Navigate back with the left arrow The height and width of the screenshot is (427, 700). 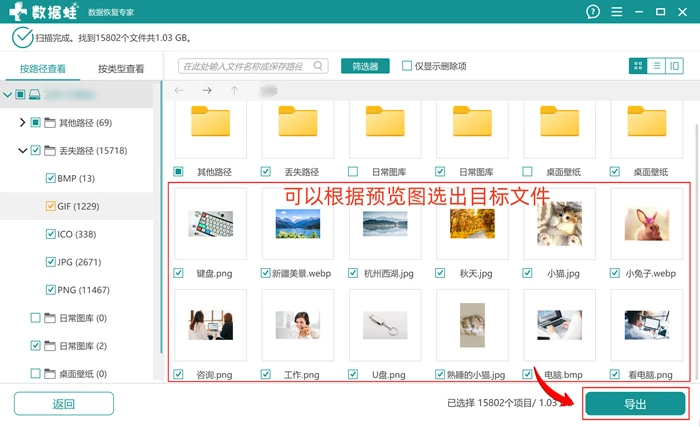click(179, 91)
